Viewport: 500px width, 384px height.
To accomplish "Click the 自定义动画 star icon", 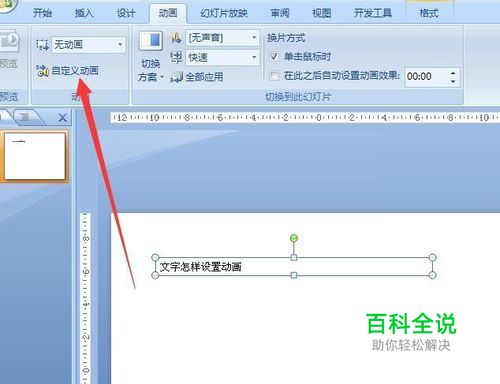I will [x=42, y=71].
